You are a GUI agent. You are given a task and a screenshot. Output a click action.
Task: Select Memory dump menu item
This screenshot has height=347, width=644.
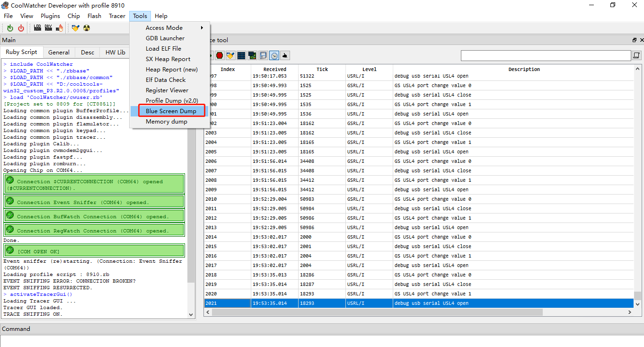170,121
